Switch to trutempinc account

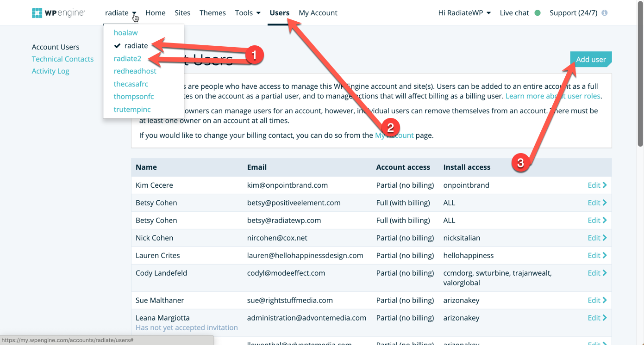click(x=132, y=109)
